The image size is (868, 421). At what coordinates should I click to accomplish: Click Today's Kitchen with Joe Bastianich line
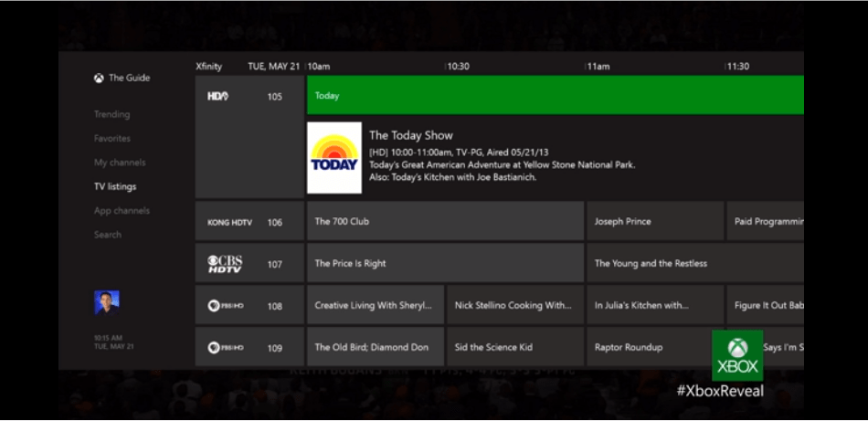coord(453,177)
